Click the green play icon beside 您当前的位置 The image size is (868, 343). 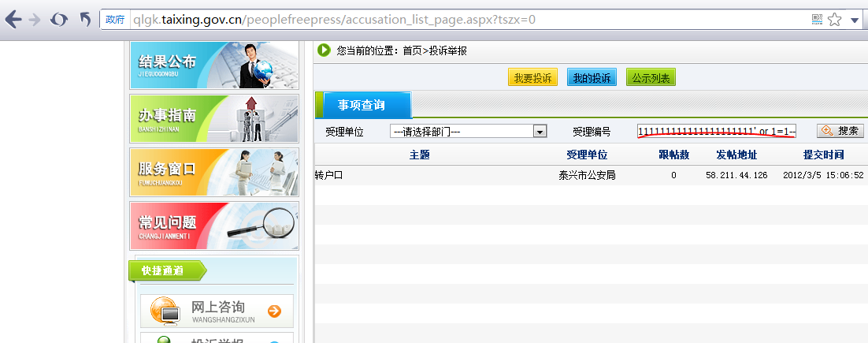324,50
